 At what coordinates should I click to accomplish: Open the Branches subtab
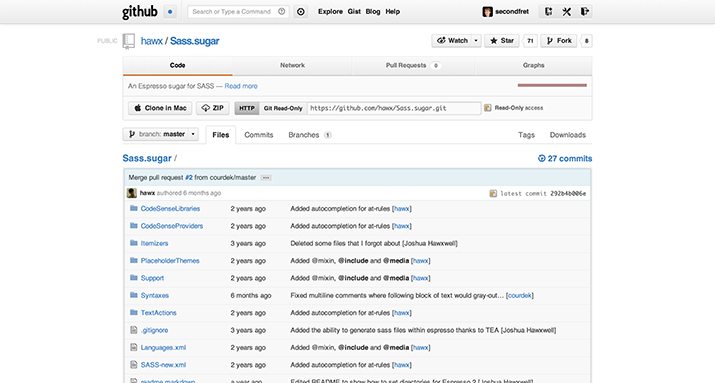310,135
